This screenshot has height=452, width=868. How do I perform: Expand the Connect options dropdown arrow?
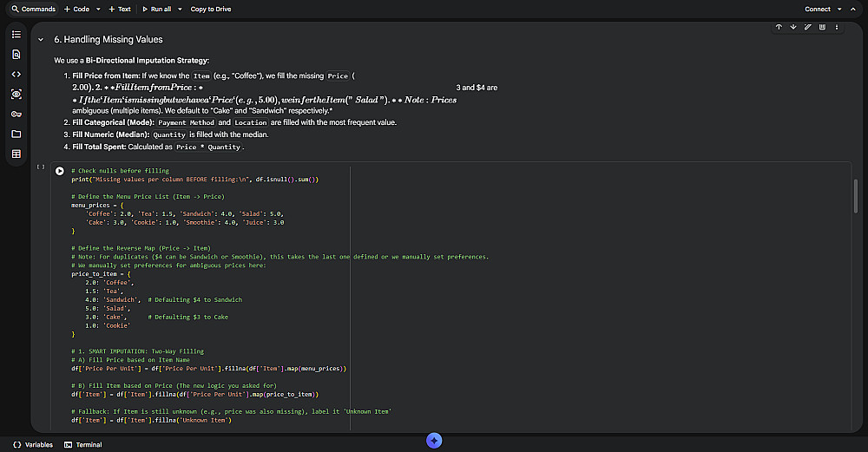pyautogui.click(x=840, y=10)
